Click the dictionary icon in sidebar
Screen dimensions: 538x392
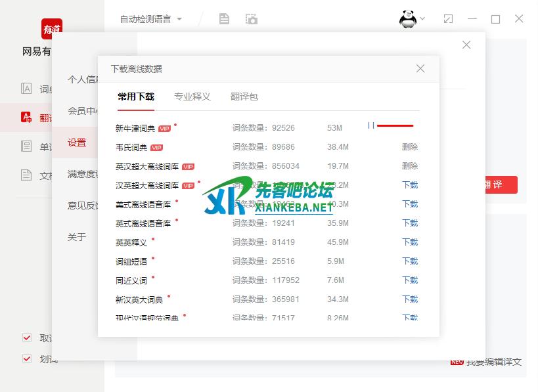[x=26, y=89]
